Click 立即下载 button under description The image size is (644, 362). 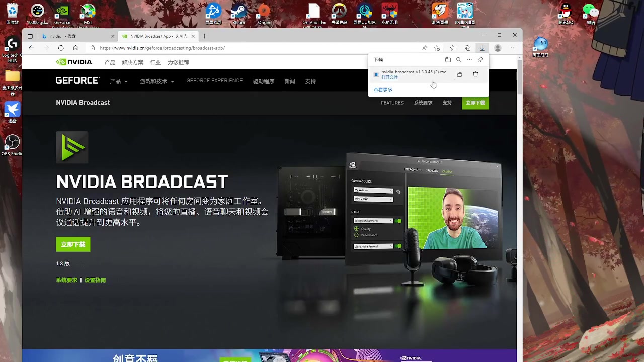pyautogui.click(x=73, y=244)
